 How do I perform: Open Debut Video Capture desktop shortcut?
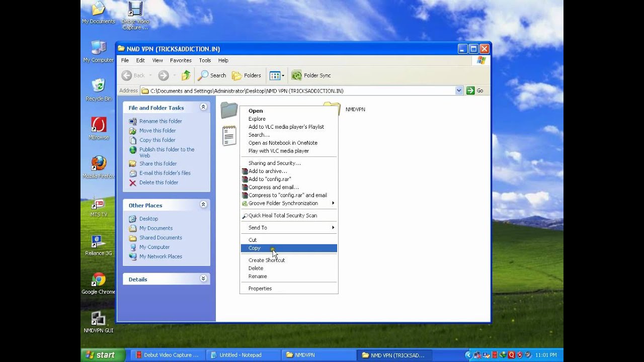135,15
